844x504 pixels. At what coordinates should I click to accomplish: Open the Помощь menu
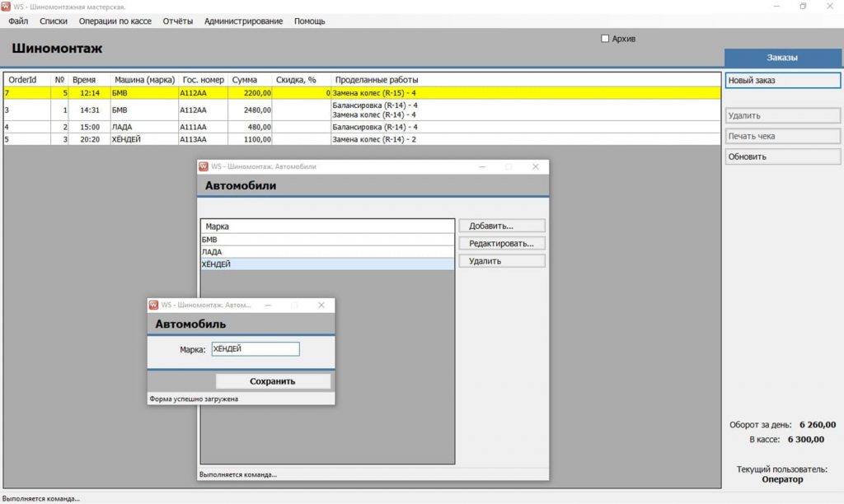pos(310,21)
